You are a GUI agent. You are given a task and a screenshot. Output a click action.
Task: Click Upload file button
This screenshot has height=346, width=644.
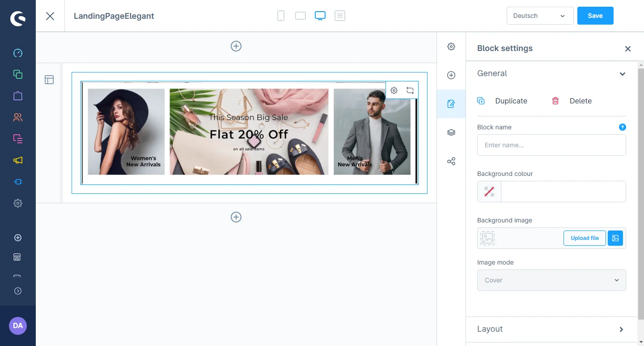click(x=585, y=238)
